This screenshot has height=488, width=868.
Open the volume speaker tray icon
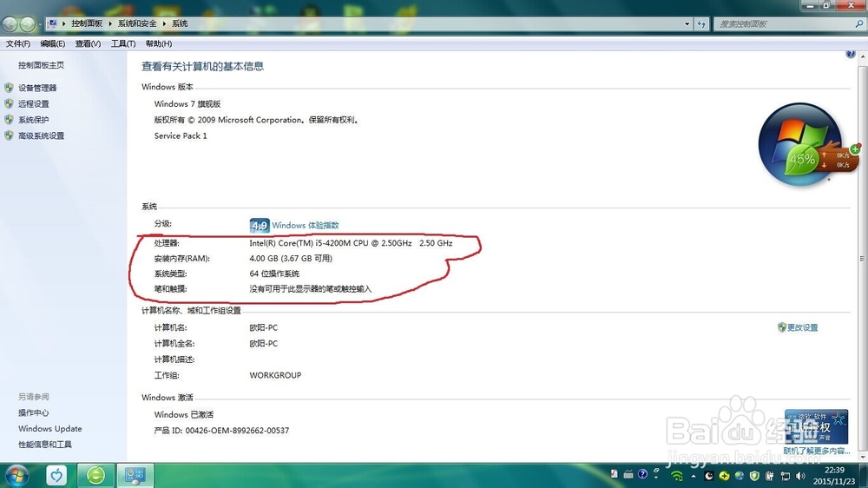coord(800,476)
